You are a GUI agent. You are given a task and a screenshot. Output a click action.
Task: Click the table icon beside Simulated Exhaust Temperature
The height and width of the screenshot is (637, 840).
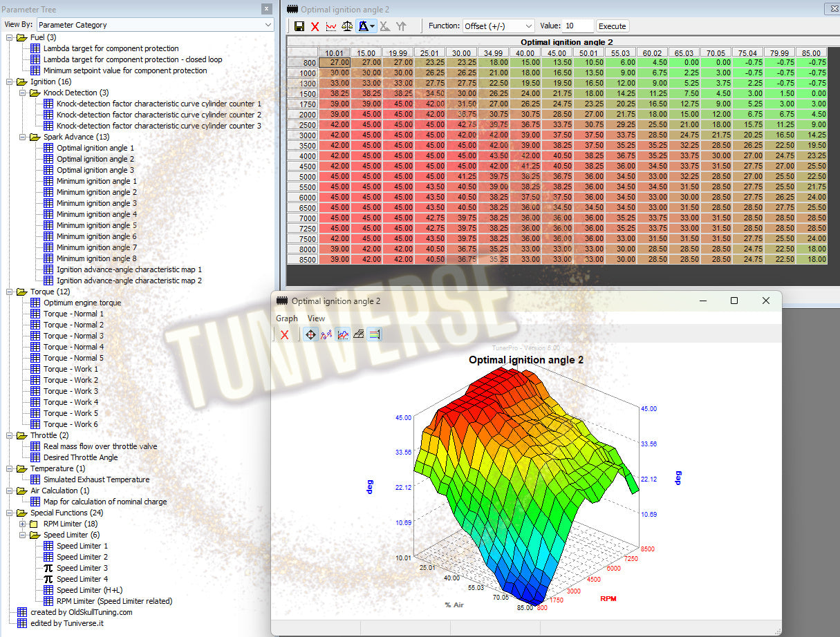point(35,479)
